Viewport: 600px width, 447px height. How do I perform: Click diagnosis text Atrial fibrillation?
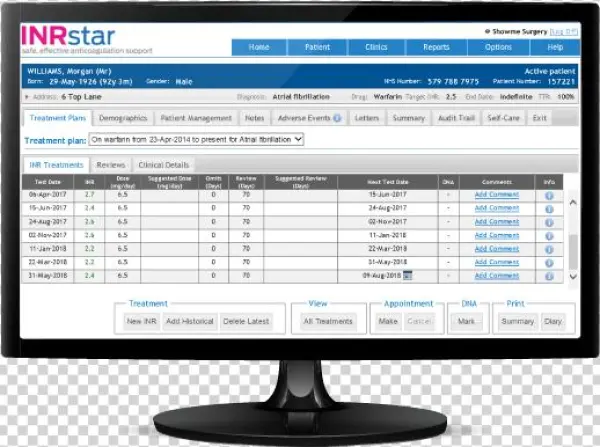click(301, 97)
